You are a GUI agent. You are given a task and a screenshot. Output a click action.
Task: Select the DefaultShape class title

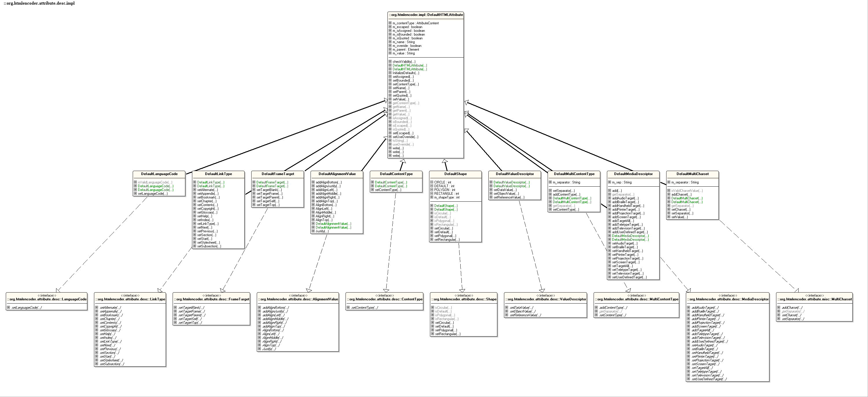[456, 174]
